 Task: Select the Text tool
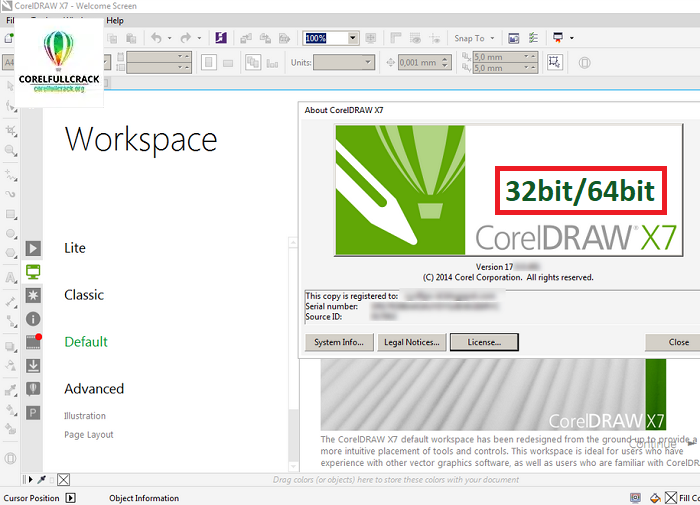point(11,277)
